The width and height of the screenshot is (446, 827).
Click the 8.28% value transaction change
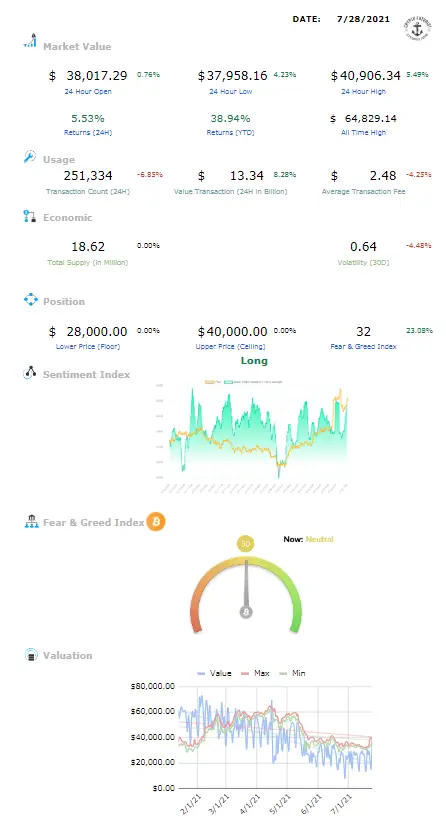point(285,175)
